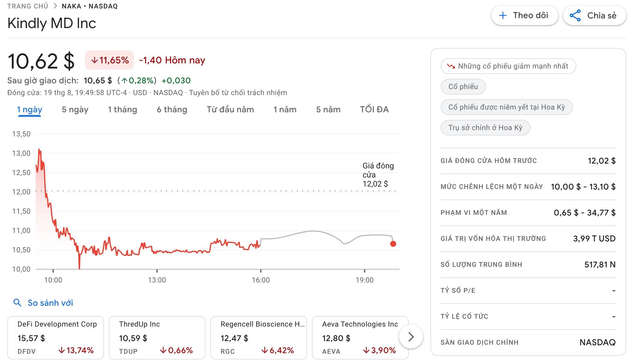Open the TRANG CHỦ breadcrumb link
635x364 pixels.
point(28,6)
